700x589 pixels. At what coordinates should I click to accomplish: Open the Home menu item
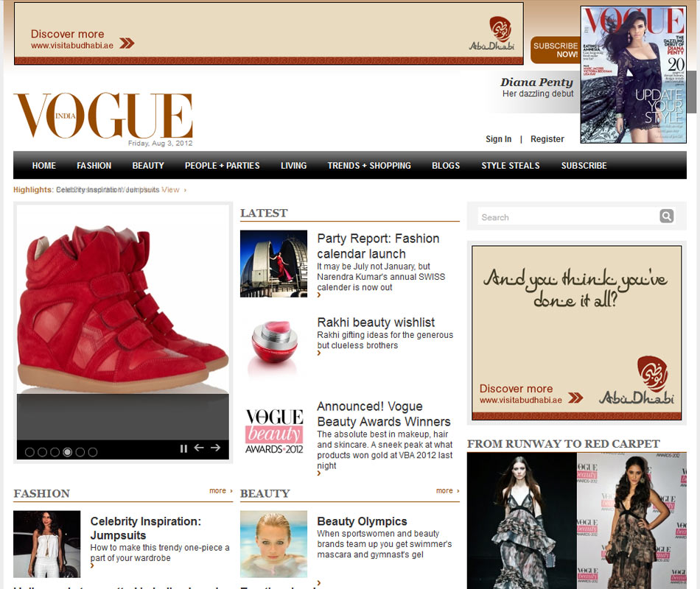click(x=43, y=166)
